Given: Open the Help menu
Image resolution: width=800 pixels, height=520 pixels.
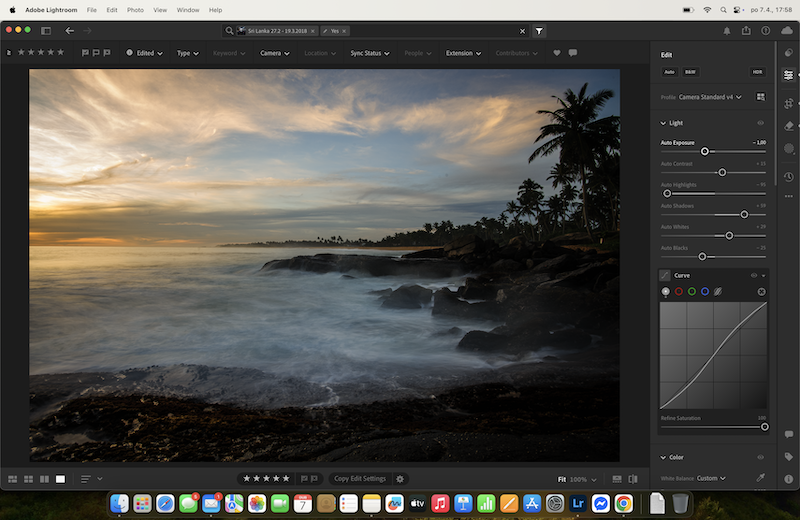Looking at the screenshot, I should (215, 10).
